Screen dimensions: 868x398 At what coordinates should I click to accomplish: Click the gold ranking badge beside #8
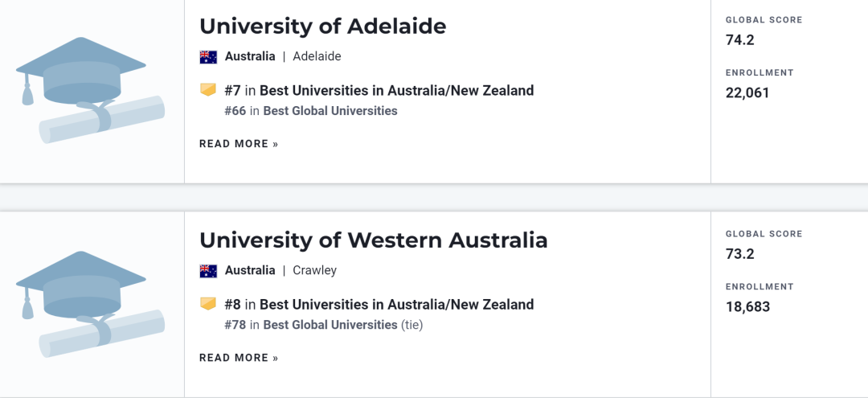(x=208, y=304)
